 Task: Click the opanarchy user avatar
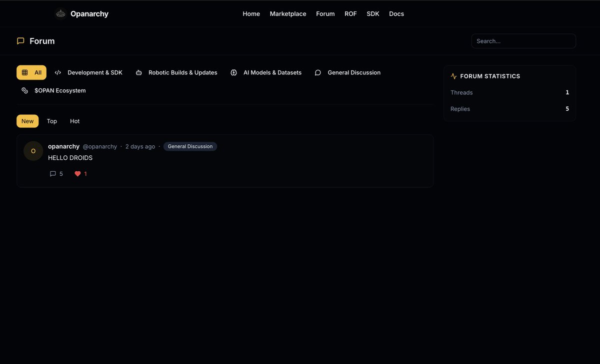[33, 151]
